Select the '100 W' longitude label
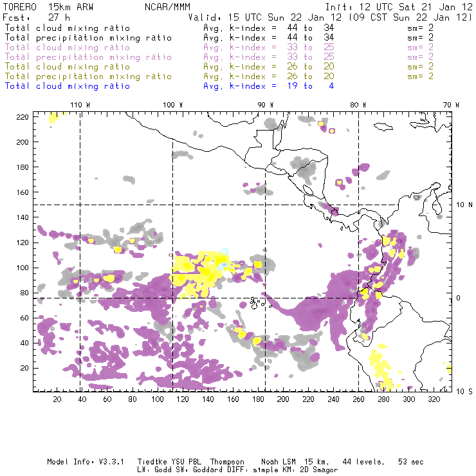 click(173, 105)
